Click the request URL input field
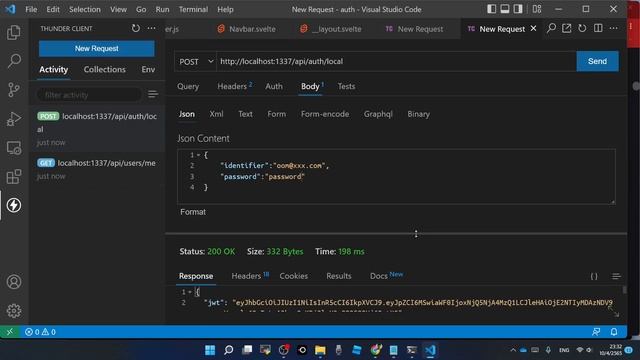This screenshot has height=360, width=640. pos(396,62)
